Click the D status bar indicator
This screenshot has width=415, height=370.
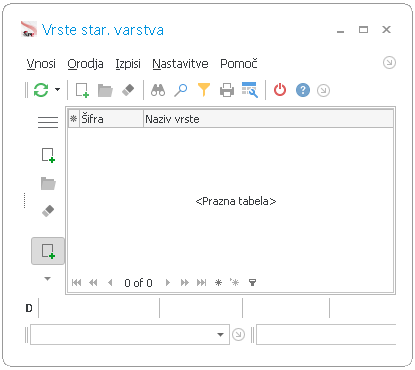click(x=29, y=308)
